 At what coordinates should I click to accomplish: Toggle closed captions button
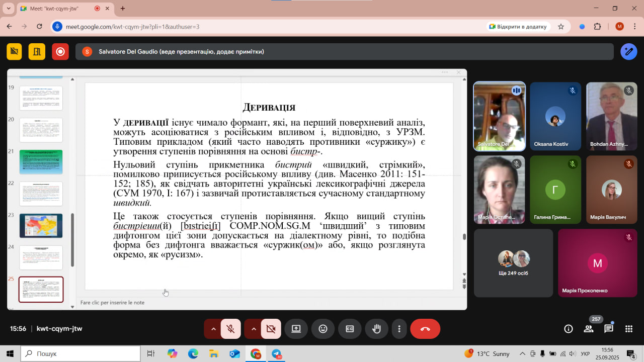[x=350, y=329]
